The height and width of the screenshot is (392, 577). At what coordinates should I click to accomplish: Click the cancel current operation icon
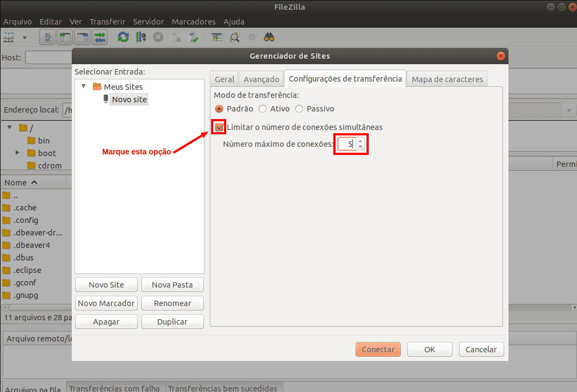point(158,37)
